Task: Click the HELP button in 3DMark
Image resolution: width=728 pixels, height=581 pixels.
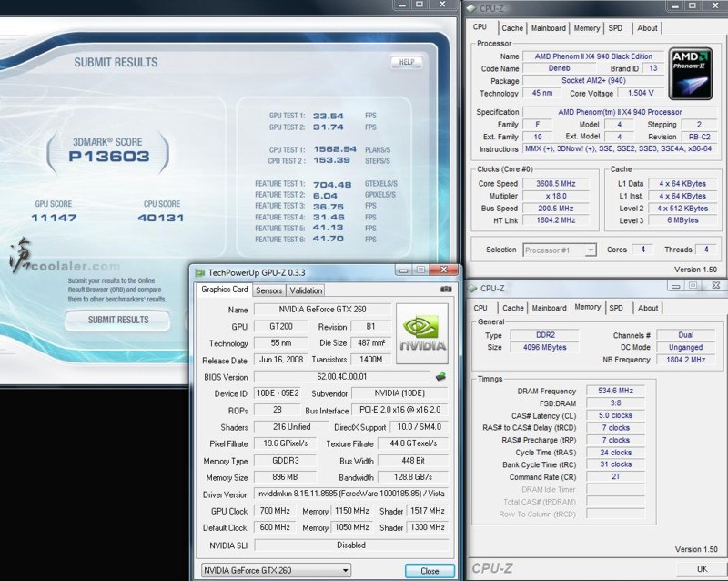Action: point(407,62)
